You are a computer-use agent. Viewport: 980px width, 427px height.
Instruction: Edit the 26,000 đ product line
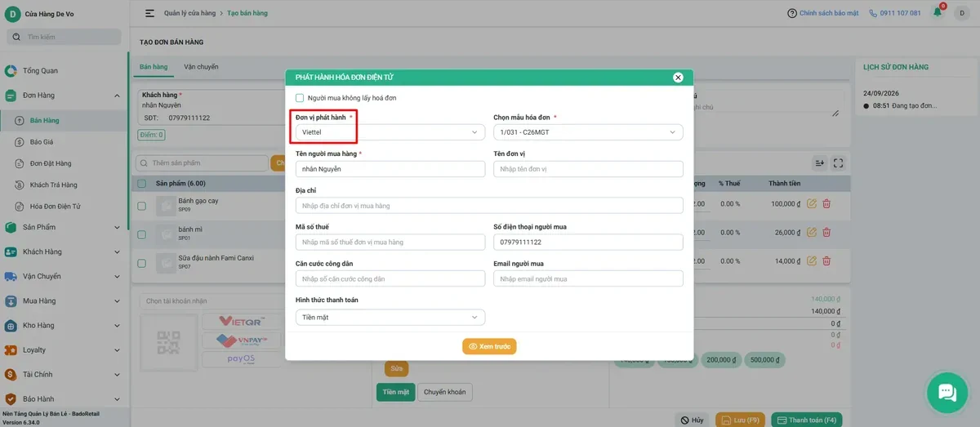[x=811, y=232]
